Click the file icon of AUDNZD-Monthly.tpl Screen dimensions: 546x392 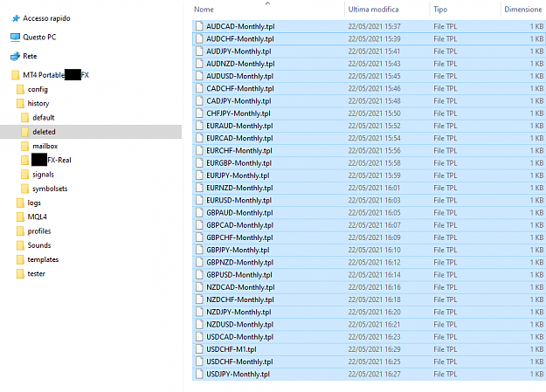(199, 64)
